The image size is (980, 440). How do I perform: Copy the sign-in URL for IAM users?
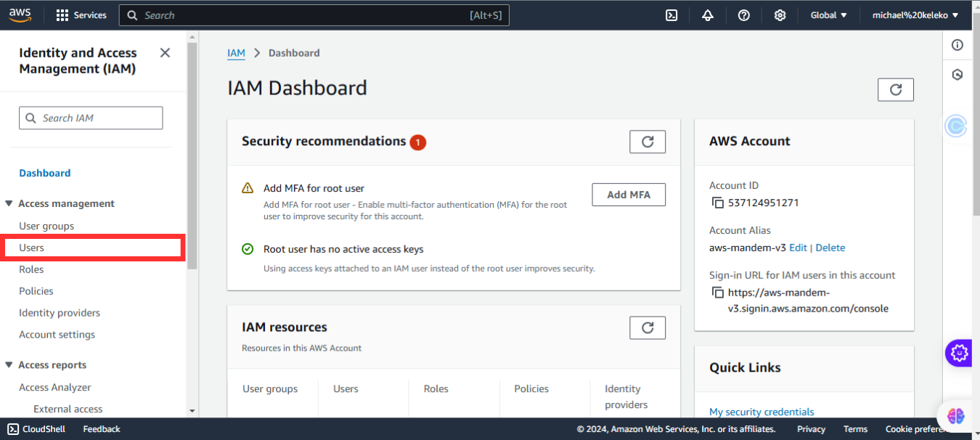(x=717, y=293)
